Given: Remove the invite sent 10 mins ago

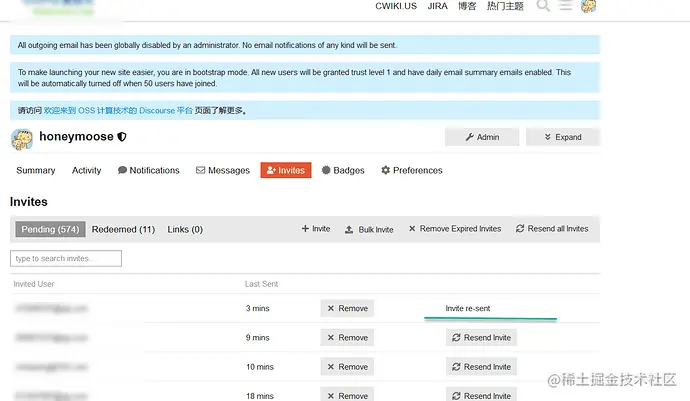Looking at the screenshot, I should [x=347, y=367].
